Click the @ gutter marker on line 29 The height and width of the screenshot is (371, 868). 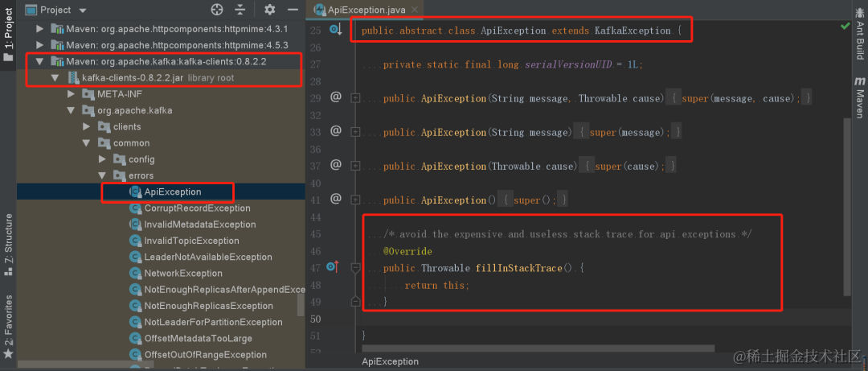point(335,97)
